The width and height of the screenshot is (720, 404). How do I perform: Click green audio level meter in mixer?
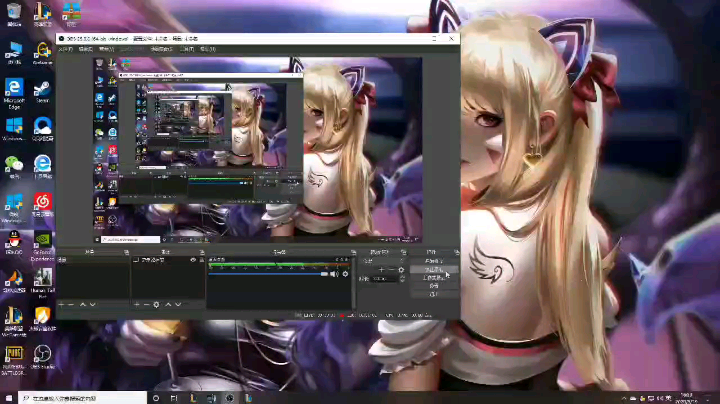(x=279, y=264)
